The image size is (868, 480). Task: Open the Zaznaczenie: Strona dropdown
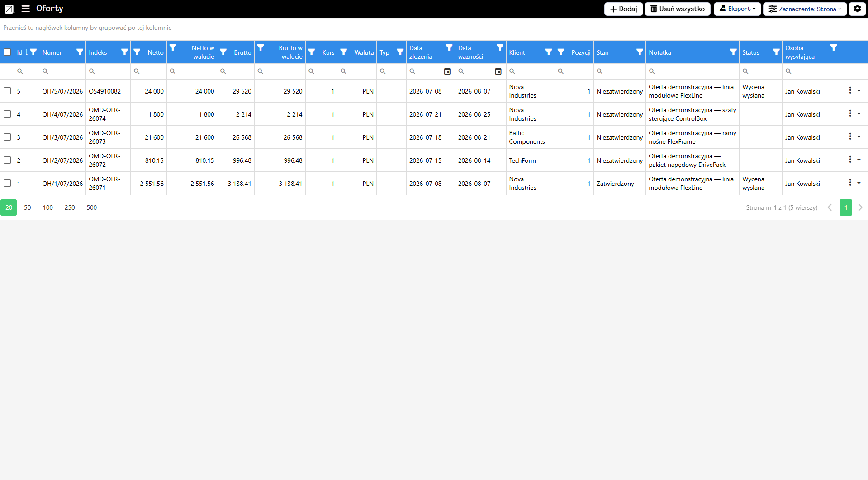(805, 9)
